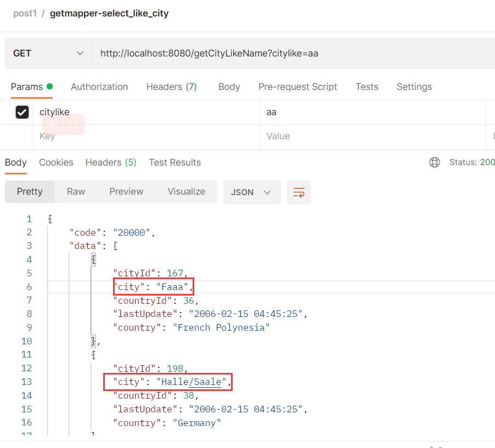
Task: Switch to the Authorization tab
Action: [99, 87]
